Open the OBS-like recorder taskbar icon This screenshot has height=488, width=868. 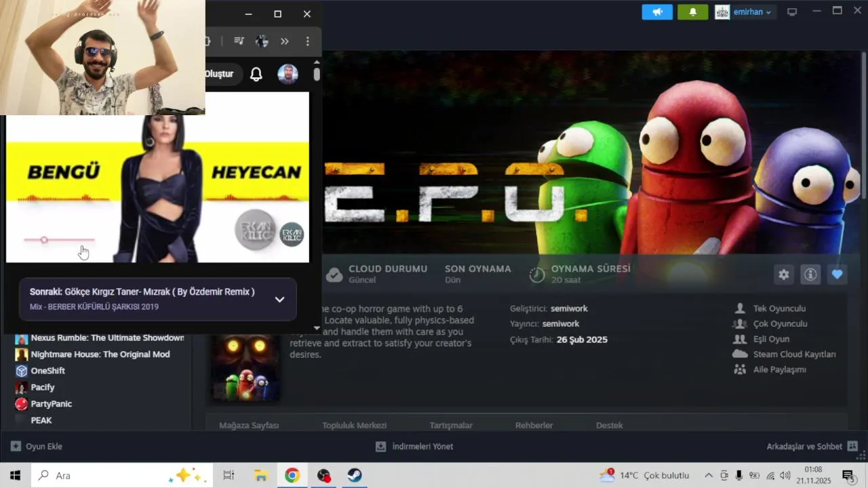coord(324,475)
